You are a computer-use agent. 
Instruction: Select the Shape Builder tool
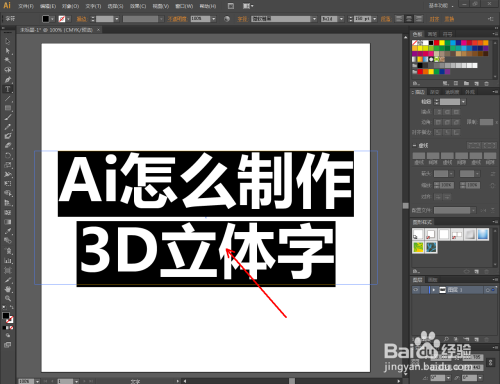tap(8, 193)
